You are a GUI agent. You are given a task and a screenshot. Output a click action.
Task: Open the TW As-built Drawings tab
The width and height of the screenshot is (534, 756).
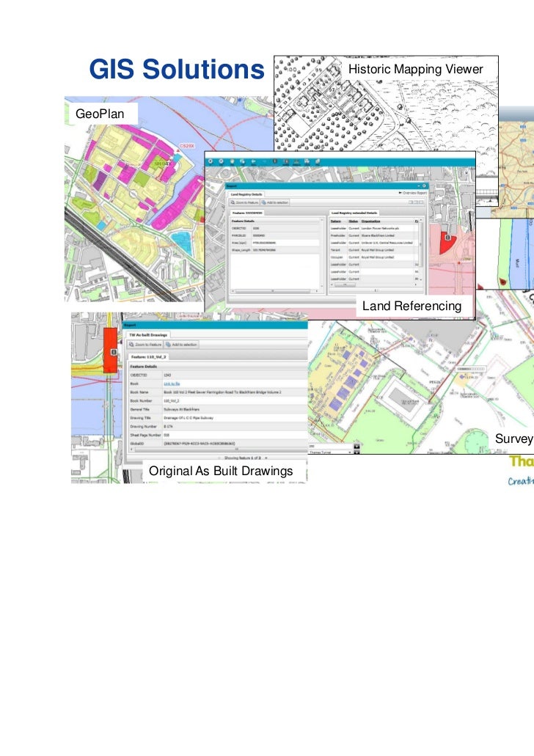pyautogui.click(x=148, y=334)
